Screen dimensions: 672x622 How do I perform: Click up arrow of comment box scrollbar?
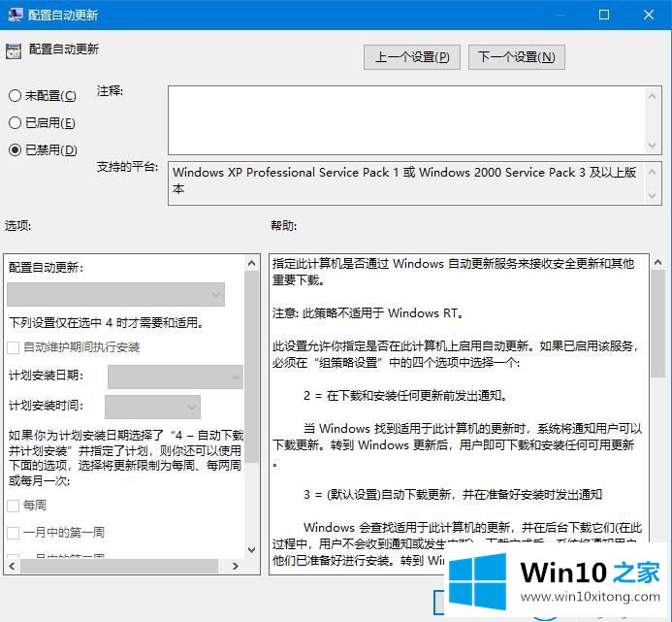pyautogui.click(x=653, y=96)
